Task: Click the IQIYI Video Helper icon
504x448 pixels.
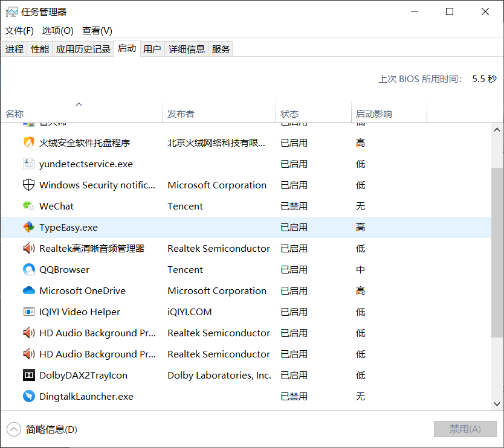Action: click(x=29, y=312)
